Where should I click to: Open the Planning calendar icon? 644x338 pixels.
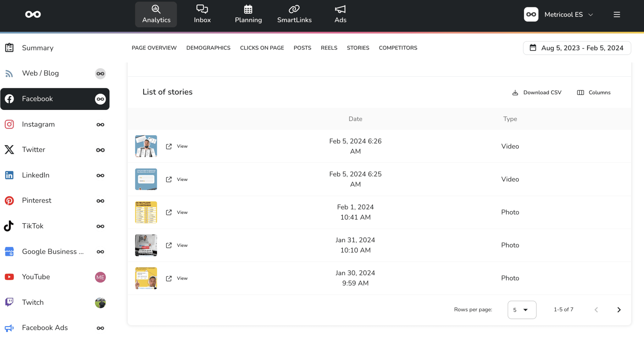[x=248, y=9]
